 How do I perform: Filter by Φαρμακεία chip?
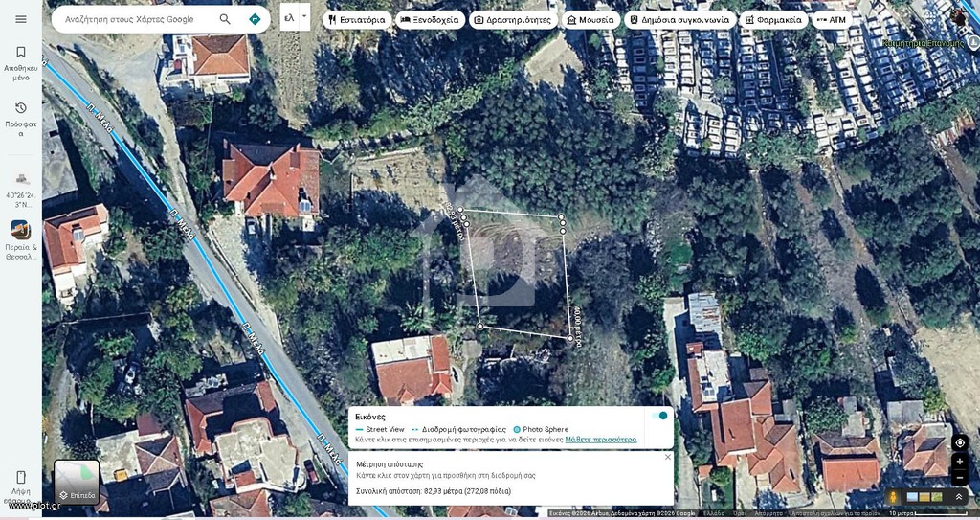[x=773, y=20]
